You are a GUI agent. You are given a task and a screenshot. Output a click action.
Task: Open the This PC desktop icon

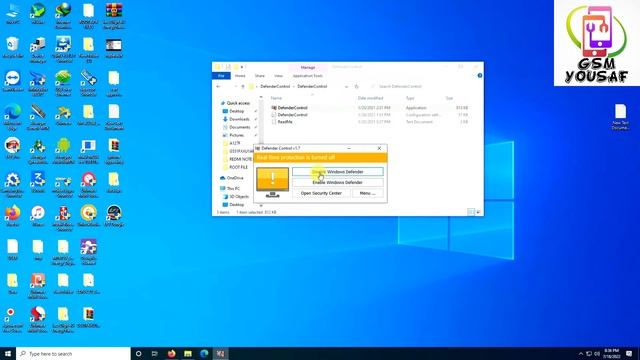[13, 14]
